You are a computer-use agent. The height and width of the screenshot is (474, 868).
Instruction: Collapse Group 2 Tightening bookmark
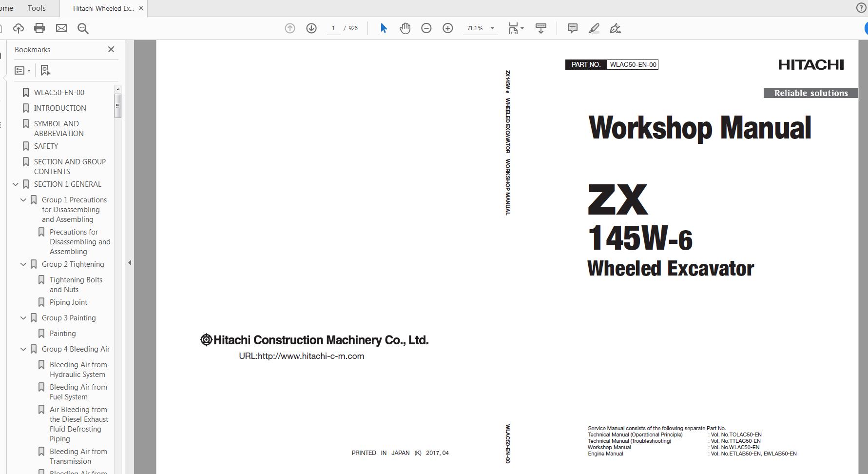click(x=23, y=264)
